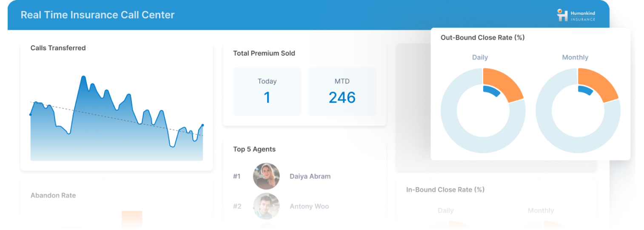Open Antony Woo's profile photo
Viewport: 644px width, 230px height.
pos(266,206)
